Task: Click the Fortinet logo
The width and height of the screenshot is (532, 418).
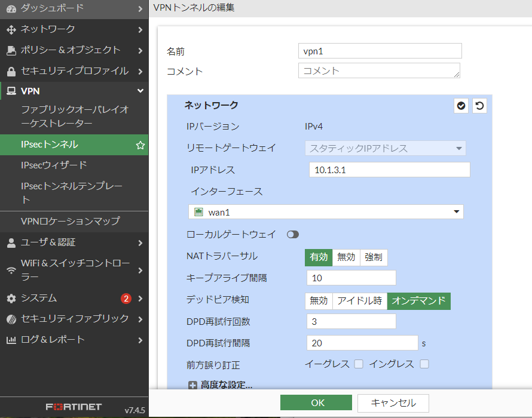Action: click(x=74, y=407)
